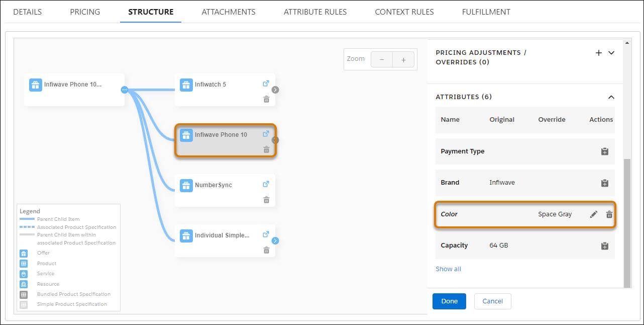Add override for Brand attribute
Image resolution: width=644 pixels, height=325 pixels.
(x=605, y=183)
